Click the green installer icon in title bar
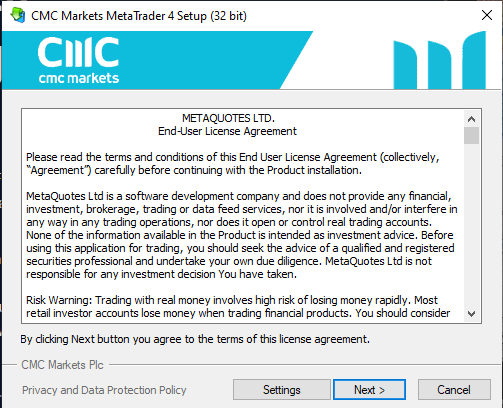This screenshot has width=503, height=408. 18,15
